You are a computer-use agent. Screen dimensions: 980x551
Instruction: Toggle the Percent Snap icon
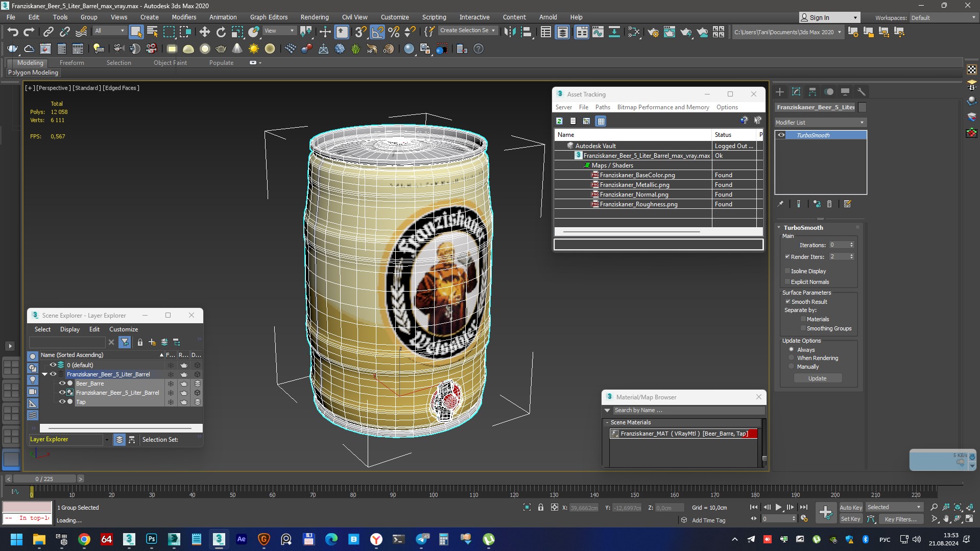pyautogui.click(x=394, y=32)
